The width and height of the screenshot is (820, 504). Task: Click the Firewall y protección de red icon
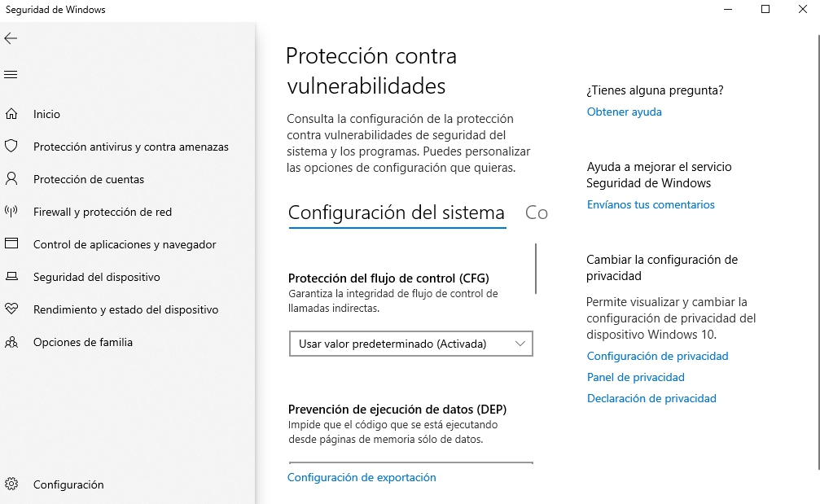click(13, 212)
